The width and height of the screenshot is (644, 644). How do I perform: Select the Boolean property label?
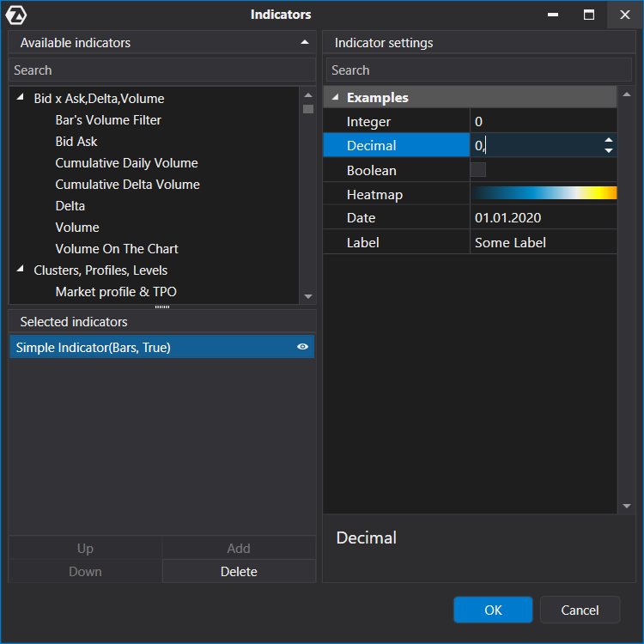371,170
